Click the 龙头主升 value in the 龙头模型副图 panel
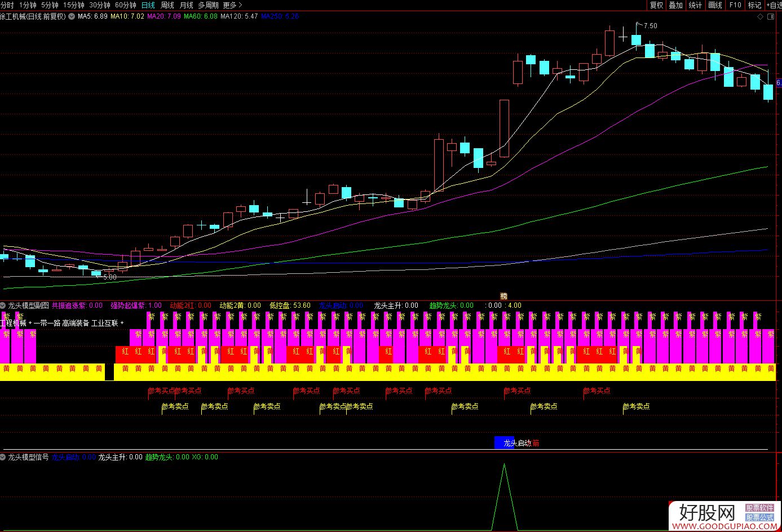This screenshot has width=782, height=532. pyautogui.click(x=396, y=305)
